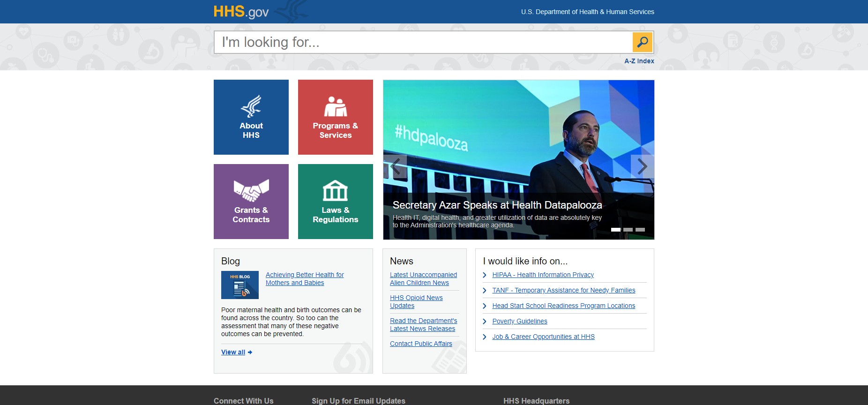Open the About HHS tile
The width and height of the screenshot is (868, 405).
251,117
